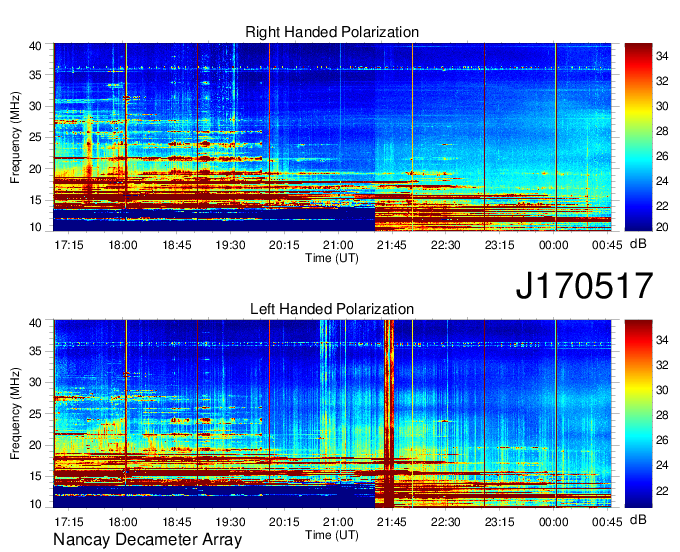Image resolution: width=680 pixels, height=552 pixels.
Task: Select the large "J170517" observation label
Action: click(584, 286)
